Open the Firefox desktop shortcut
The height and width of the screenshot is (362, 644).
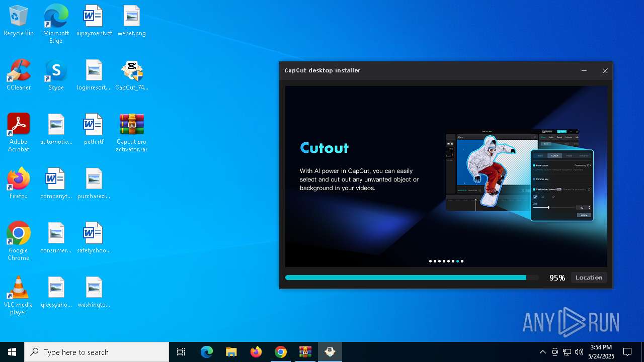click(19, 184)
